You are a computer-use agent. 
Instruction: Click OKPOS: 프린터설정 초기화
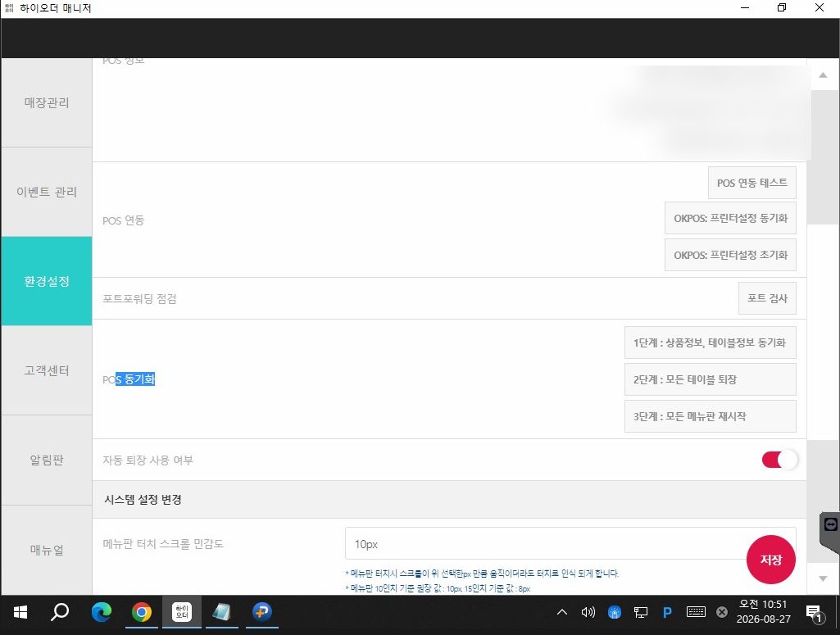pos(730,255)
